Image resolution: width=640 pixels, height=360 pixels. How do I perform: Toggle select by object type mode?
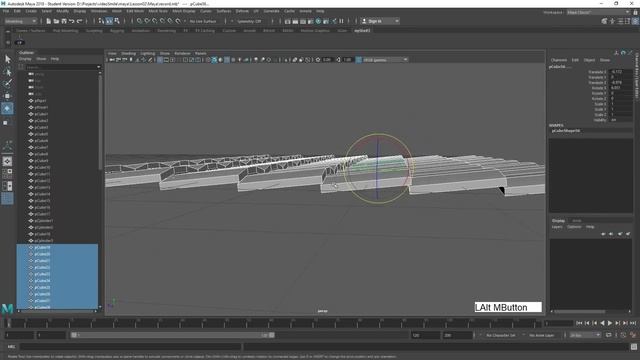tap(109, 21)
